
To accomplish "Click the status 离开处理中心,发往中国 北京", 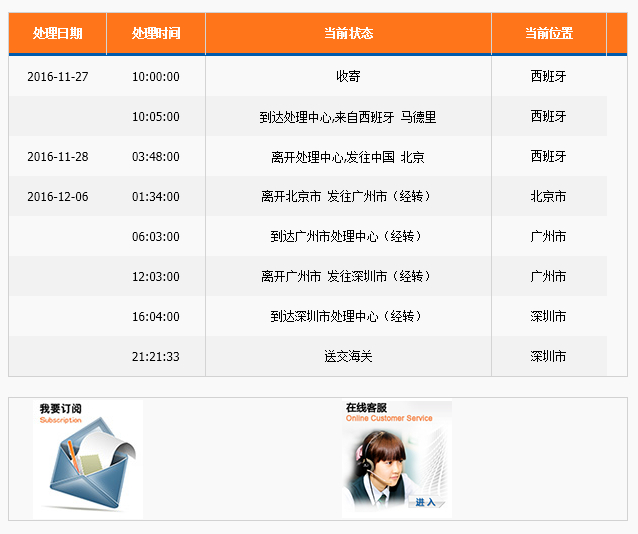I will click(348, 157).
